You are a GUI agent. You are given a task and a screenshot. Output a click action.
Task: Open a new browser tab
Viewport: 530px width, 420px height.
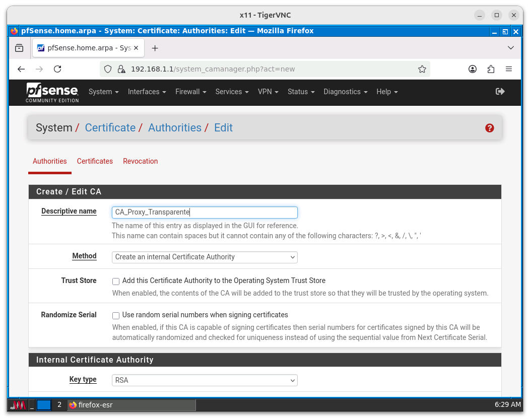click(x=155, y=48)
